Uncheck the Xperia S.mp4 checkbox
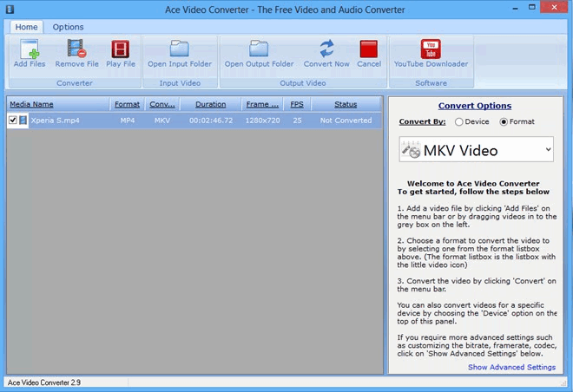 tap(13, 120)
